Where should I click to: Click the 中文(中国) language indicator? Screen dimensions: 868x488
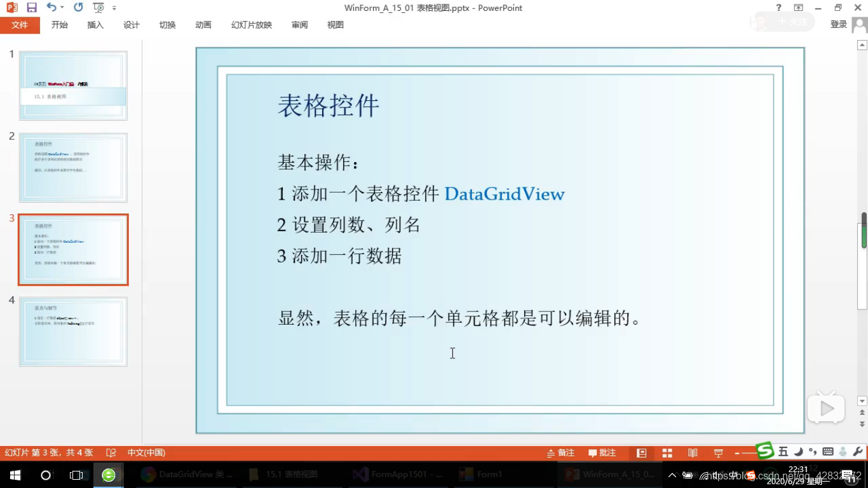pos(146,452)
